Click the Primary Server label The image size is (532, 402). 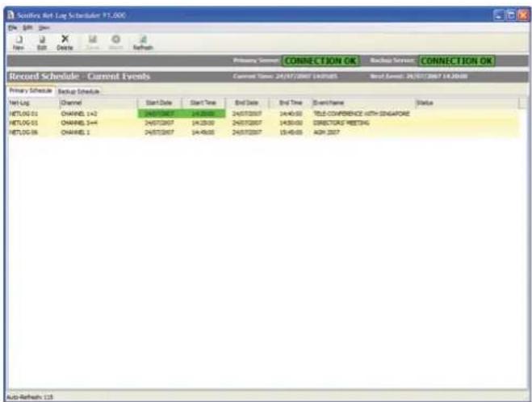pos(256,61)
